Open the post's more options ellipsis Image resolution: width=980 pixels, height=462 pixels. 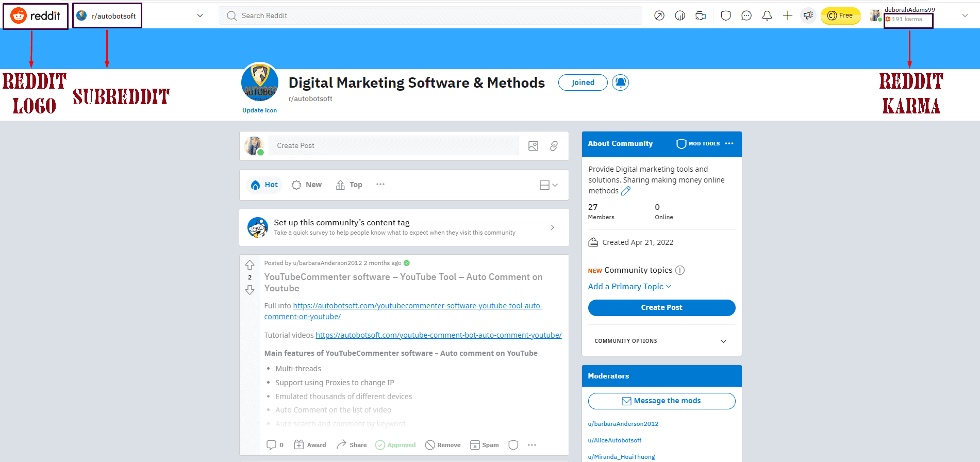pyautogui.click(x=532, y=445)
